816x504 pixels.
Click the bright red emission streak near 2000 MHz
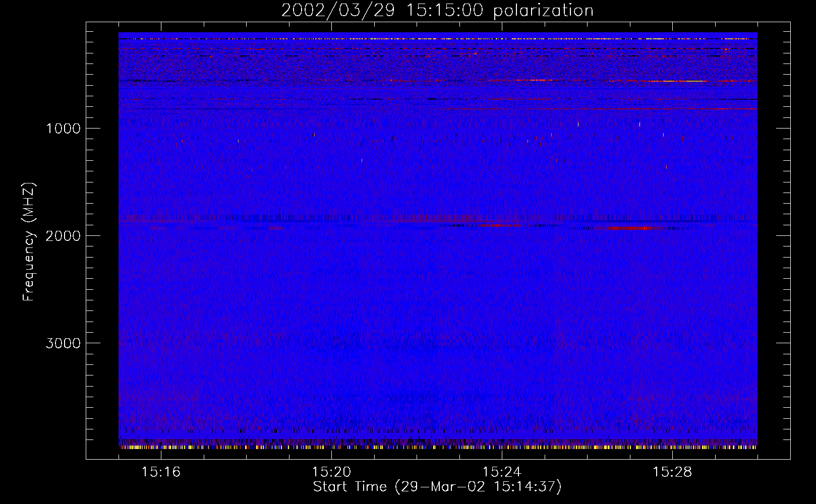point(628,228)
